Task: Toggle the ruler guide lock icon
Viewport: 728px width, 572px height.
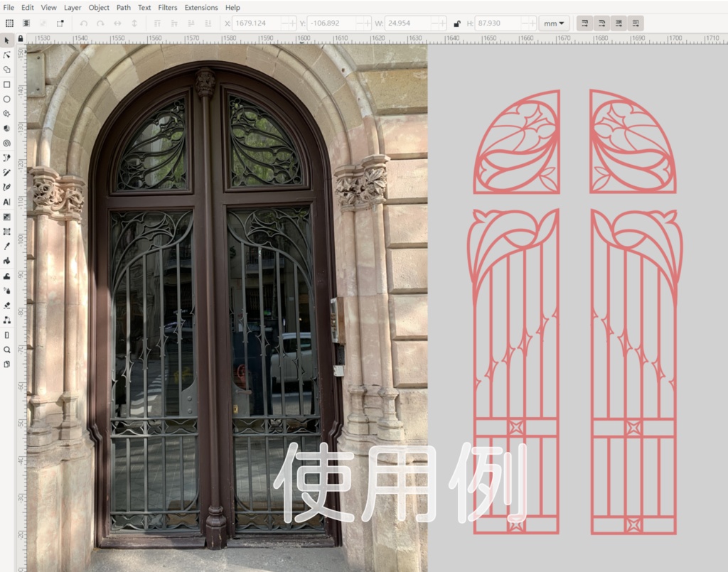Action: click(x=21, y=38)
